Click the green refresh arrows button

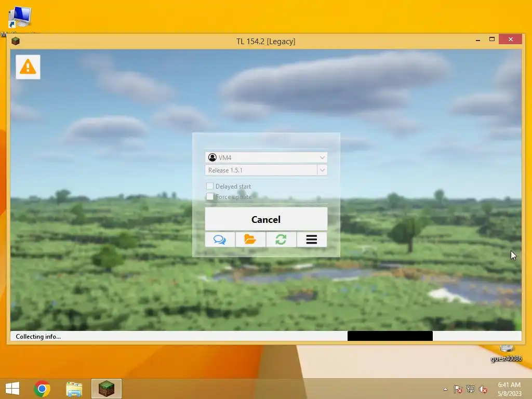click(281, 240)
